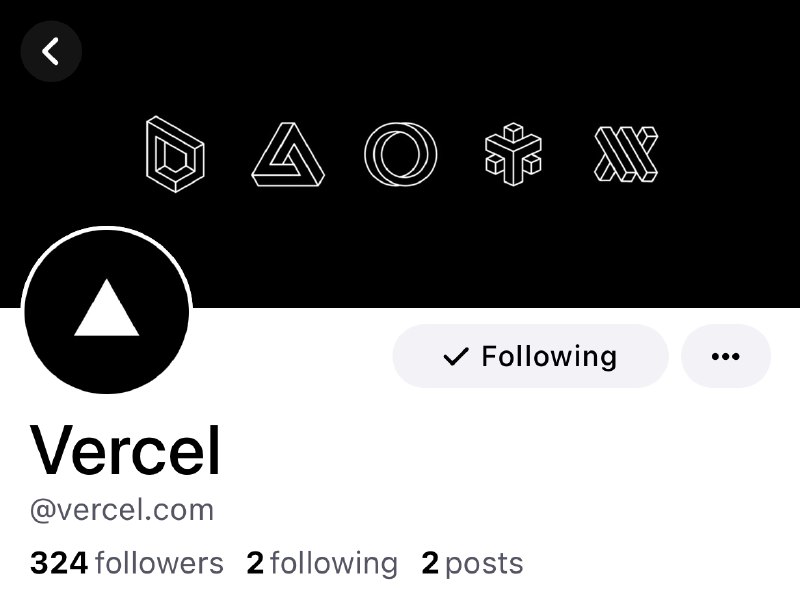Open the Vercel profile avatar picture
Image resolution: width=800 pixels, height=598 pixels.
[107, 311]
